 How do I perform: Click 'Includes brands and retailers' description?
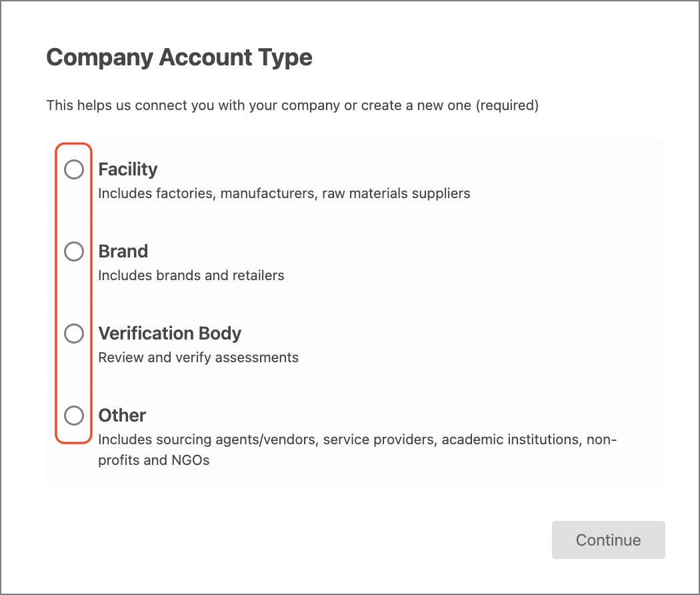[x=191, y=275]
